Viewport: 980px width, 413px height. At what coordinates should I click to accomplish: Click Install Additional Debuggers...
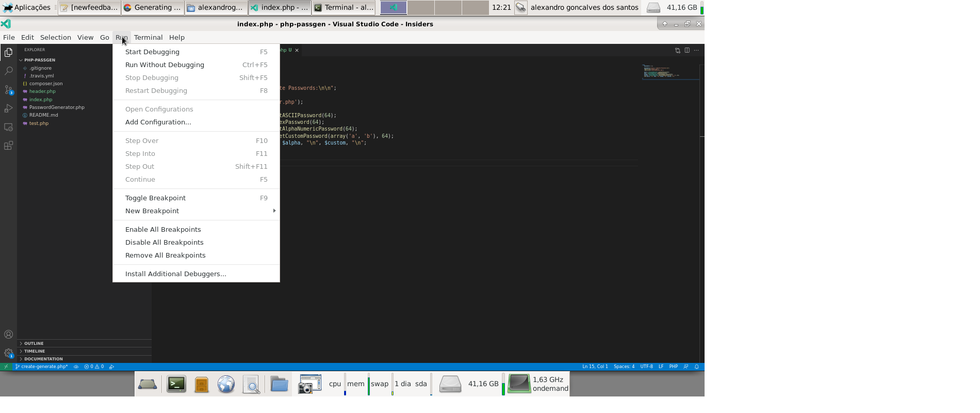tap(196, 274)
